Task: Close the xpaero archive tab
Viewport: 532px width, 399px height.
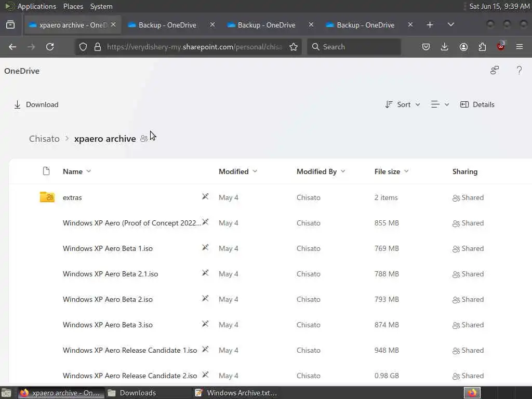Action: [113, 24]
